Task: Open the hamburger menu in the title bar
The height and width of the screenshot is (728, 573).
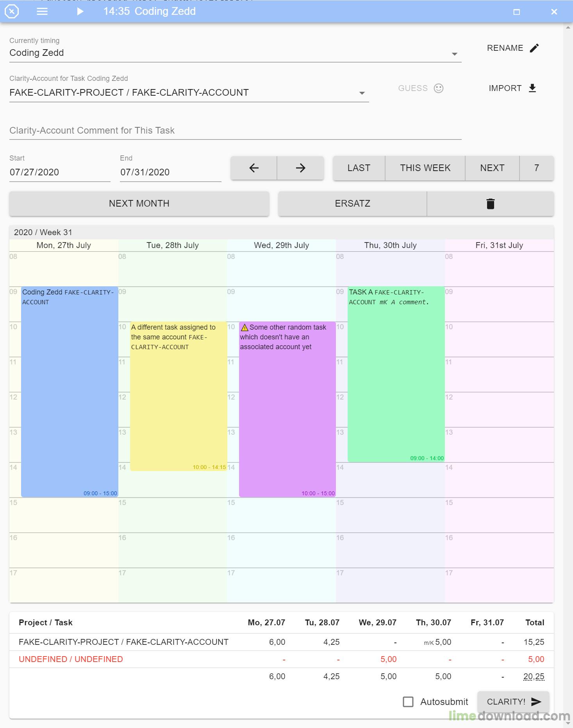Action: [x=42, y=11]
